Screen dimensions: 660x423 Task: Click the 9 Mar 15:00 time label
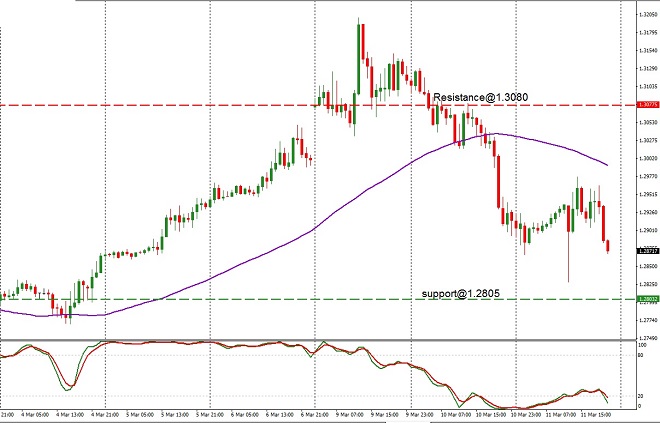point(384,414)
